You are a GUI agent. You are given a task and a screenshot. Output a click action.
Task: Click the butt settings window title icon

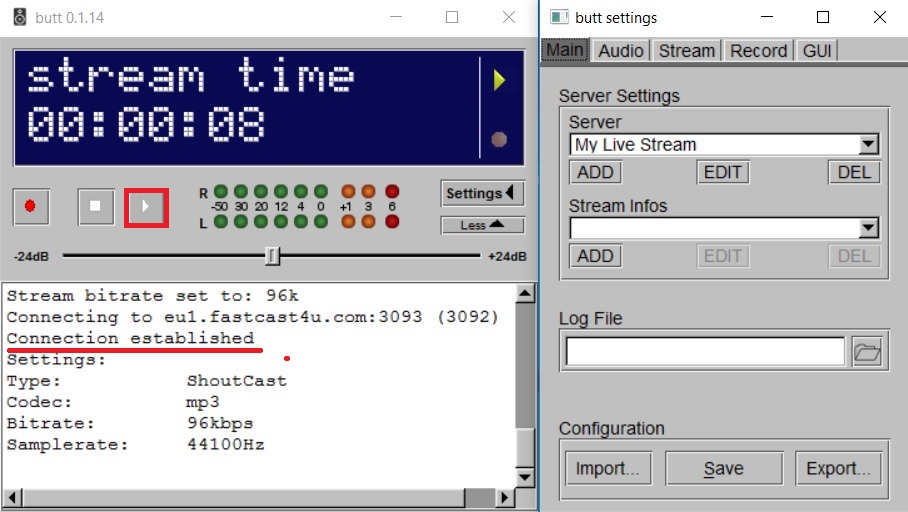pyautogui.click(x=559, y=17)
